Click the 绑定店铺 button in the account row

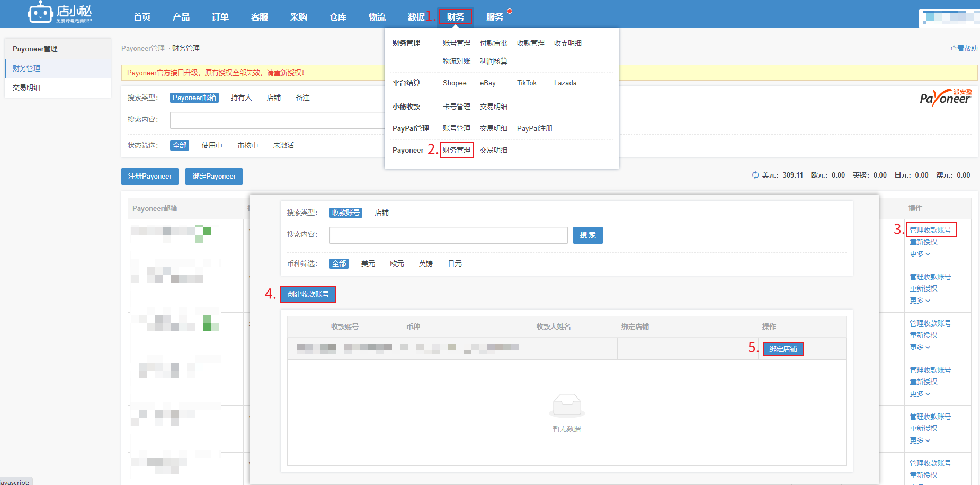click(783, 349)
